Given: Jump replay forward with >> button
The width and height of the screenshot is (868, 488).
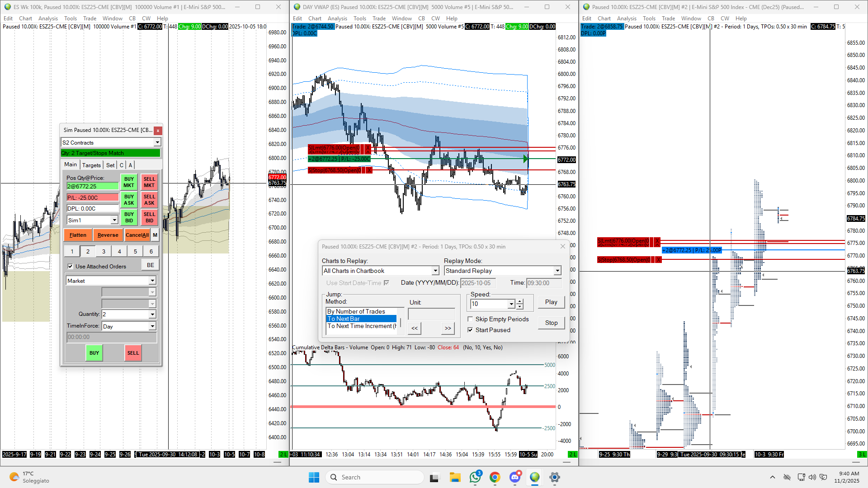Looking at the screenshot, I should coord(448,328).
